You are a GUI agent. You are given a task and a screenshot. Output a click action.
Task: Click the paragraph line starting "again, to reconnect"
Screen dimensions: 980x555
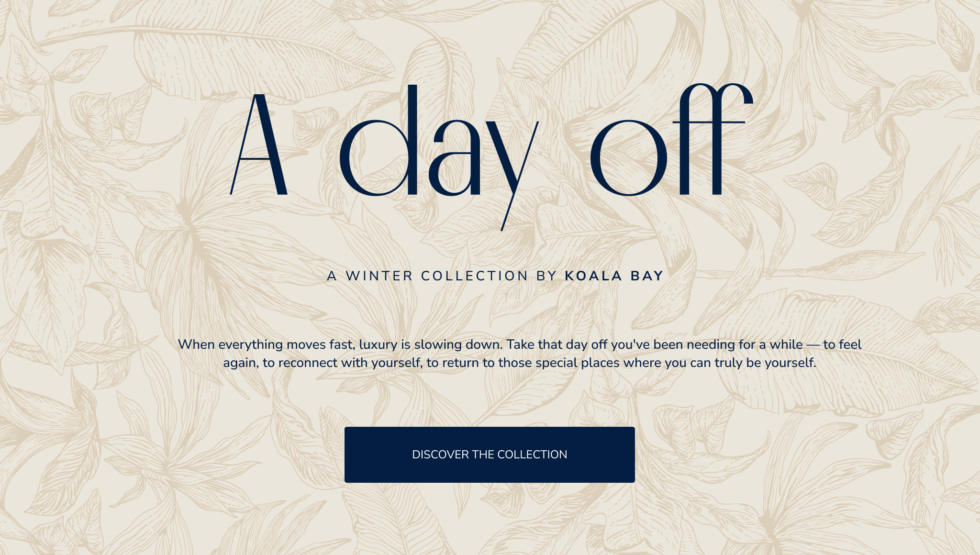click(519, 363)
